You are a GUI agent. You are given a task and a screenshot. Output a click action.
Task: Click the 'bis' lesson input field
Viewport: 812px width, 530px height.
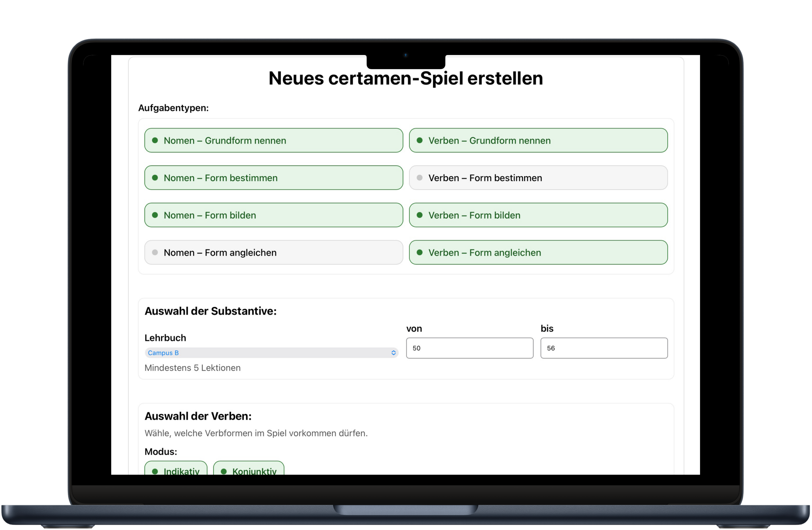click(x=604, y=348)
